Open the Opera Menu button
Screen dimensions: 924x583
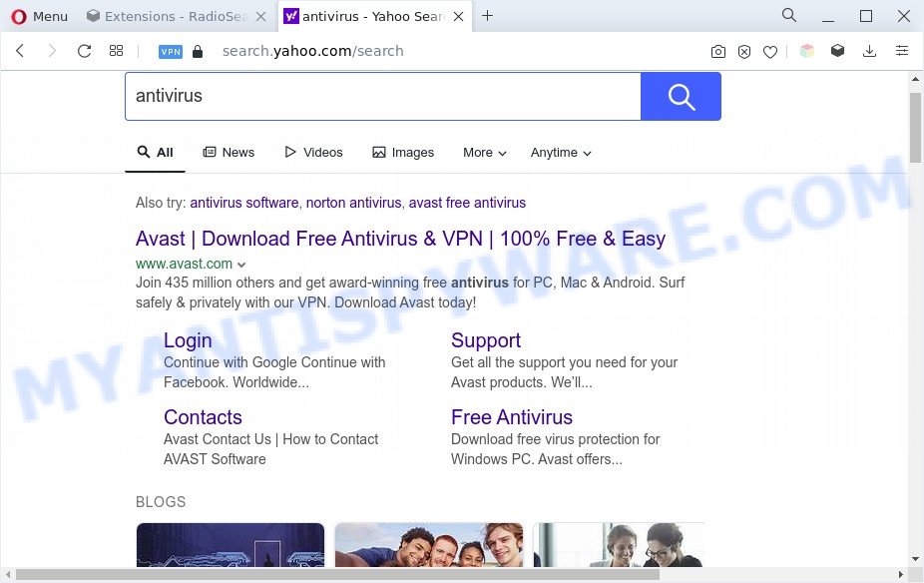click(40, 17)
